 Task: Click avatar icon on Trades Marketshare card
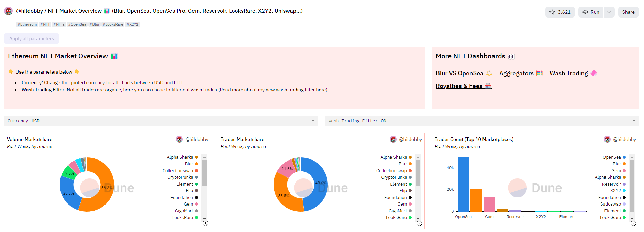tap(393, 139)
